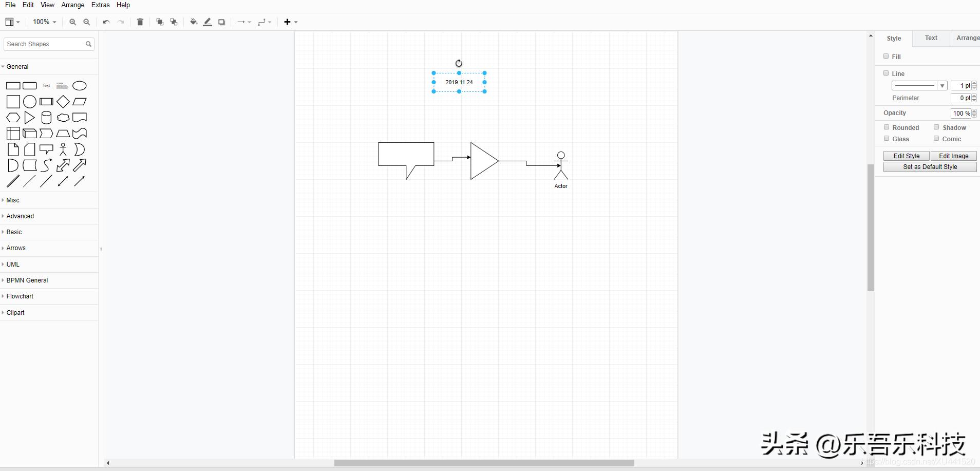Screen dimensions: 980x471
Task: Open the fill color bucket tool
Action: 194,22
